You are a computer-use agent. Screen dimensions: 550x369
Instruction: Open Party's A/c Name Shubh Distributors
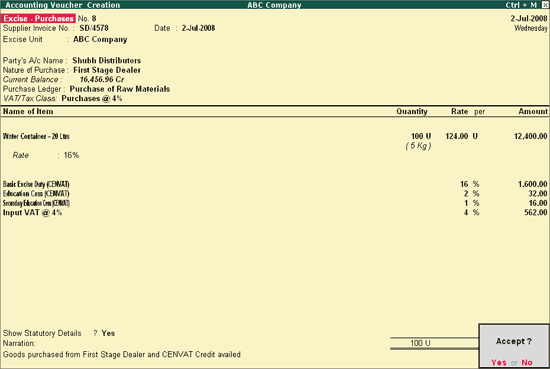pos(107,60)
